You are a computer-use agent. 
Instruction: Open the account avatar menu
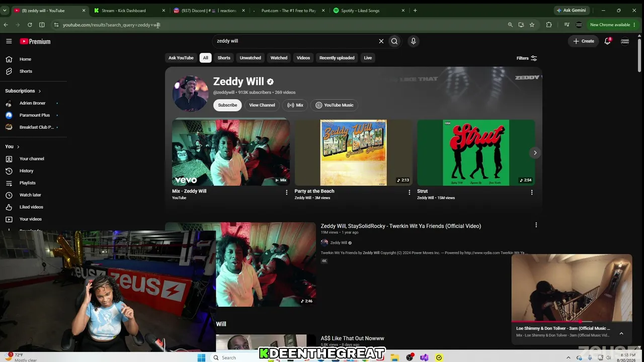coord(625,41)
